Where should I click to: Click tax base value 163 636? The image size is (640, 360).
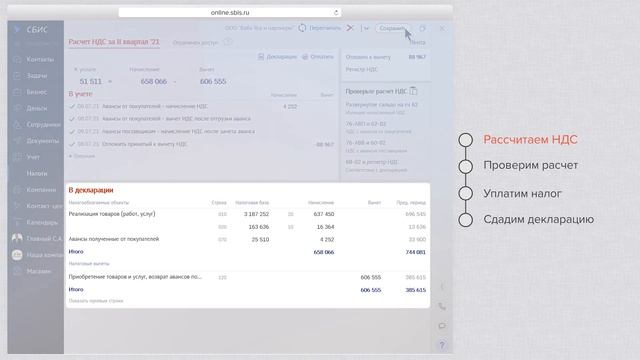click(258, 227)
